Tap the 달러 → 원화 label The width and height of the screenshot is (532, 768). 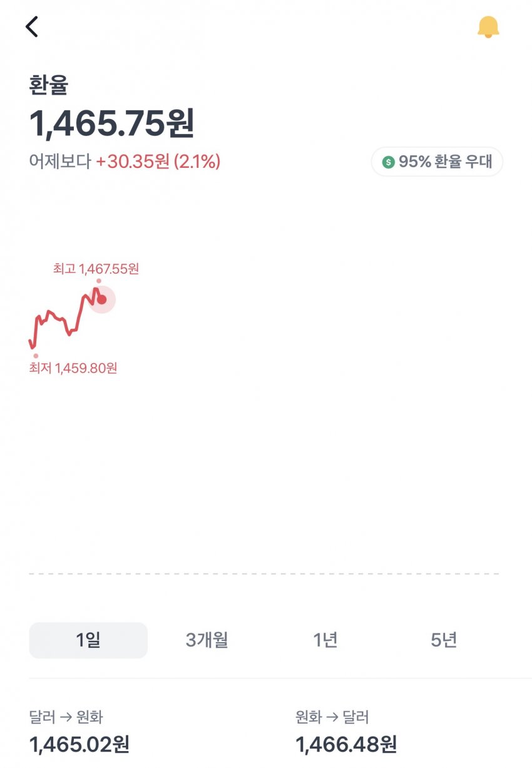click(x=66, y=717)
